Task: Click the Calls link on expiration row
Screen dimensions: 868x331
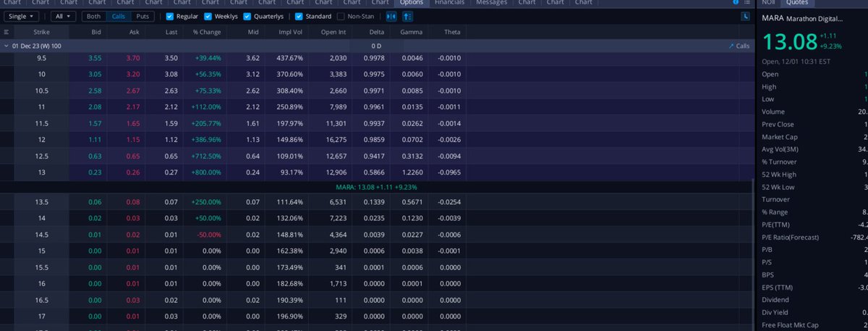Action: 739,46
